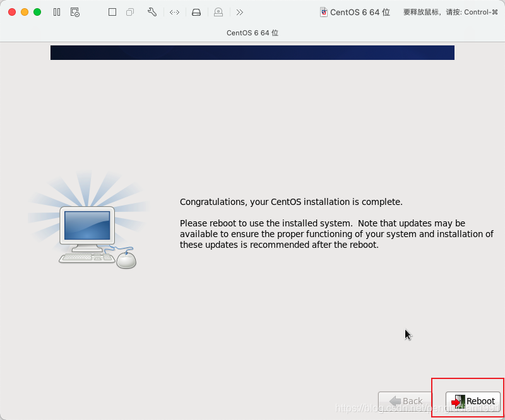Click the dark blue installer banner
Screen dimensions: 505x420
point(252,52)
